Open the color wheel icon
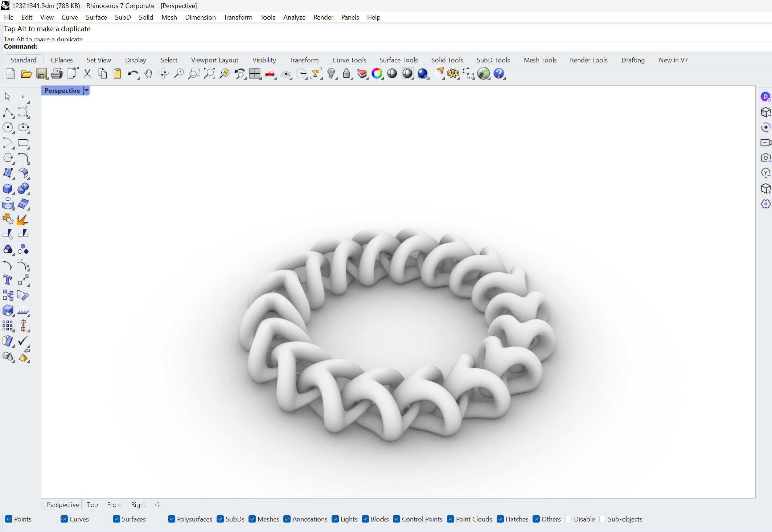 point(377,74)
